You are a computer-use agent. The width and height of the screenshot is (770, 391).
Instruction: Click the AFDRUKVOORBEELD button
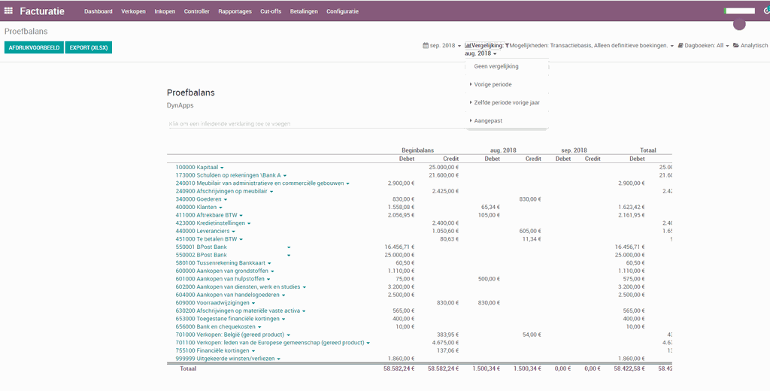click(34, 48)
